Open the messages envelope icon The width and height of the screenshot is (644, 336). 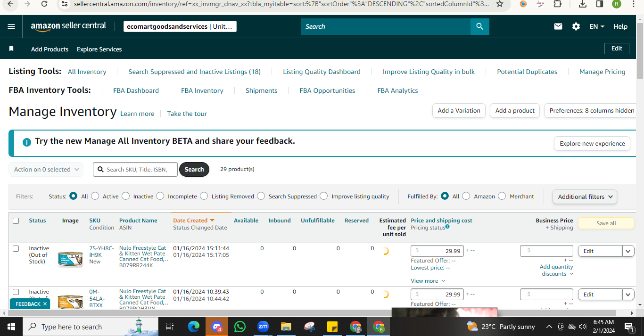(558, 26)
